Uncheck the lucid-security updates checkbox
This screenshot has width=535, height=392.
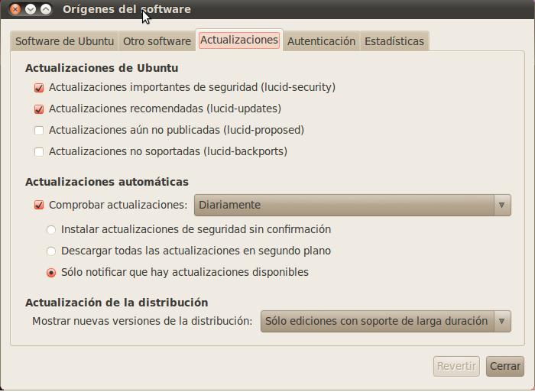pyautogui.click(x=39, y=88)
